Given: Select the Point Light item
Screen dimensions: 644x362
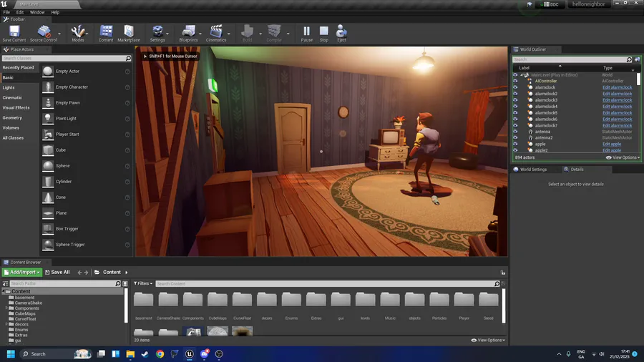Looking at the screenshot, I should [87, 119].
